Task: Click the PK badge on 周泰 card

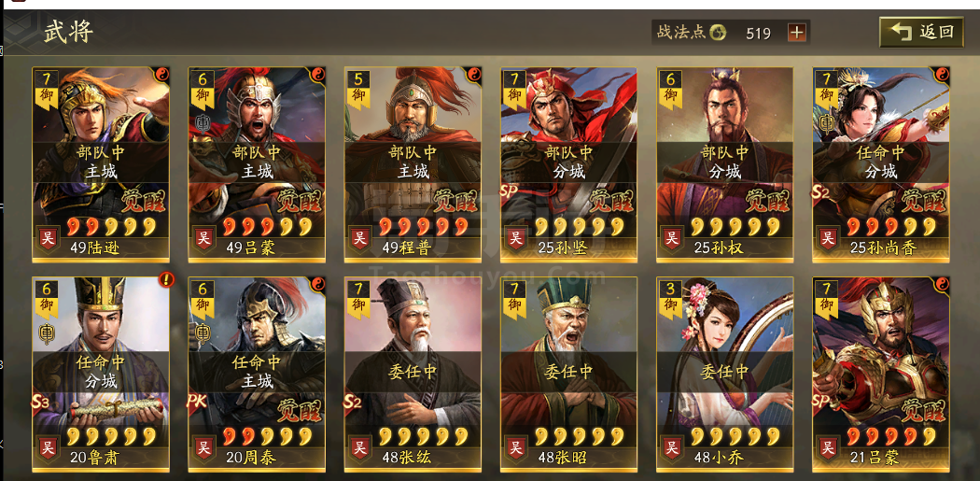Action: coord(198,402)
